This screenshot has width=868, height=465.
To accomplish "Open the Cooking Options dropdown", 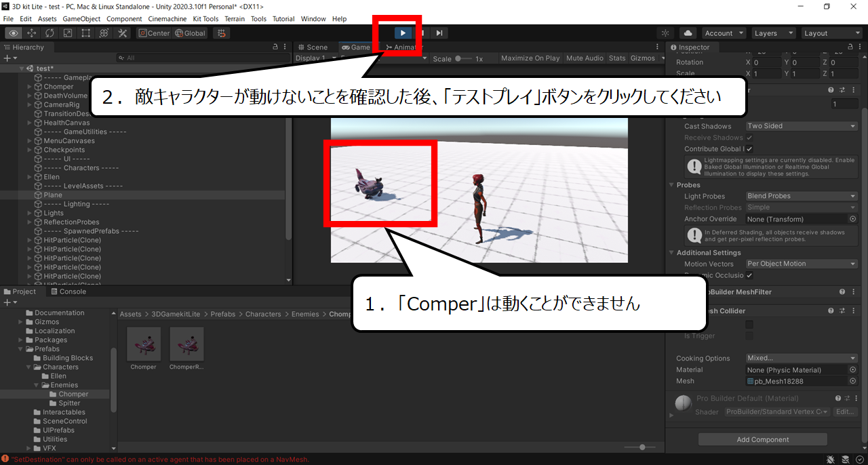I will tap(802, 358).
